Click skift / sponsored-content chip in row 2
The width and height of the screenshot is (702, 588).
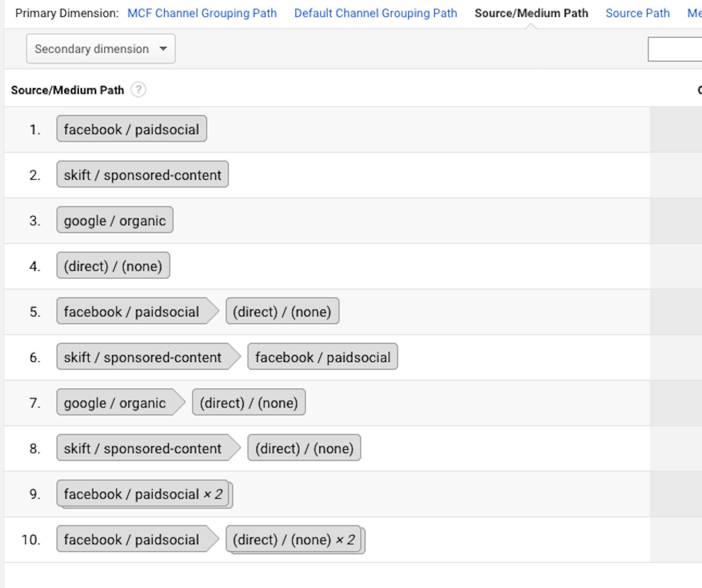[143, 174]
